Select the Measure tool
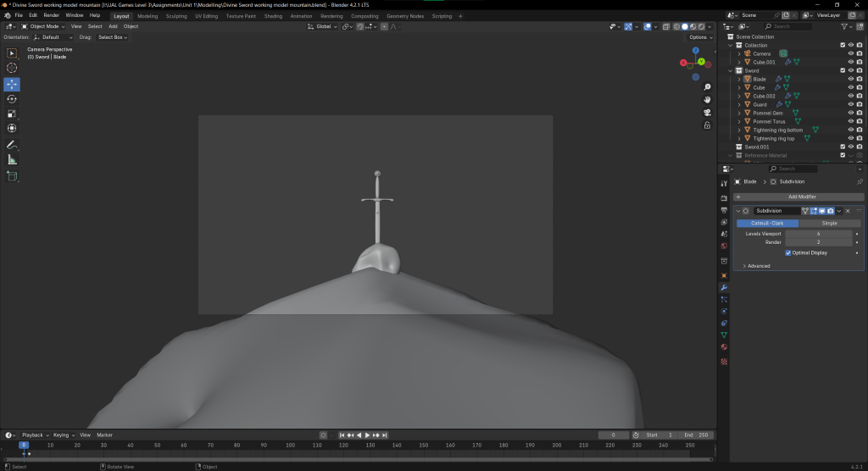Screen dimensions: 868x471 pos(12,159)
